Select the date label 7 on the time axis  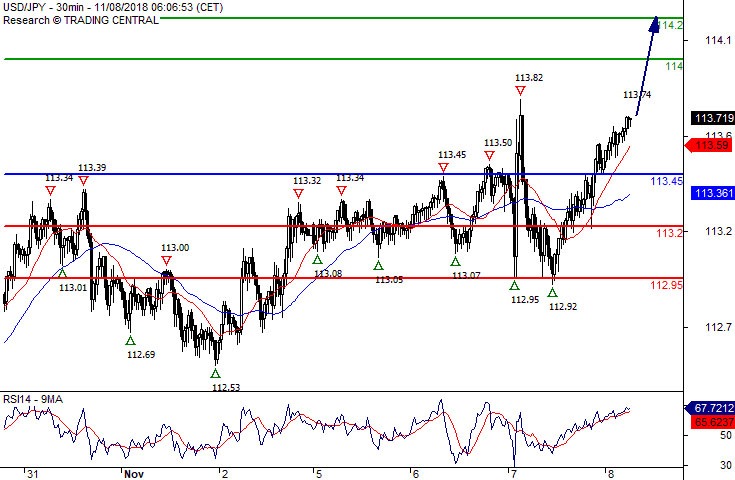(x=514, y=474)
